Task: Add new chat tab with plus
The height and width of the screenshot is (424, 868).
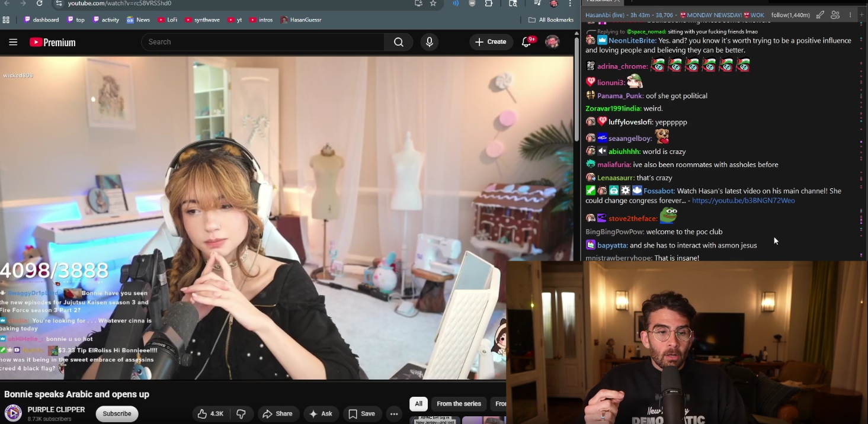Action: [863, 15]
